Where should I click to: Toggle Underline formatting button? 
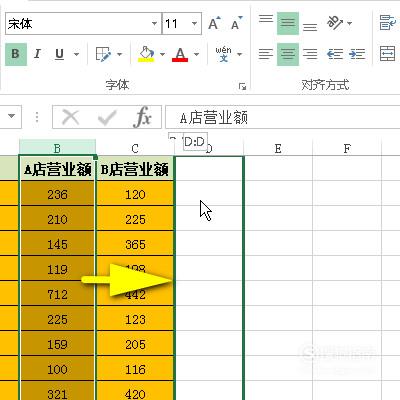coord(59,54)
